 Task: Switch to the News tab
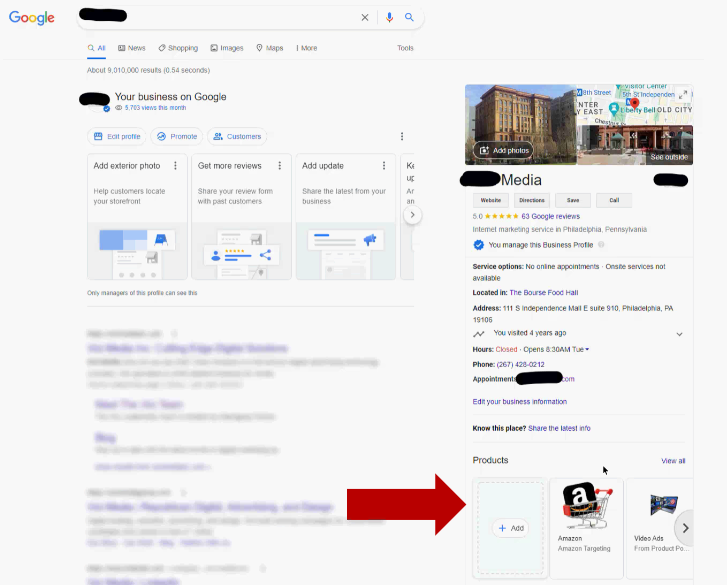[x=132, y=48]
